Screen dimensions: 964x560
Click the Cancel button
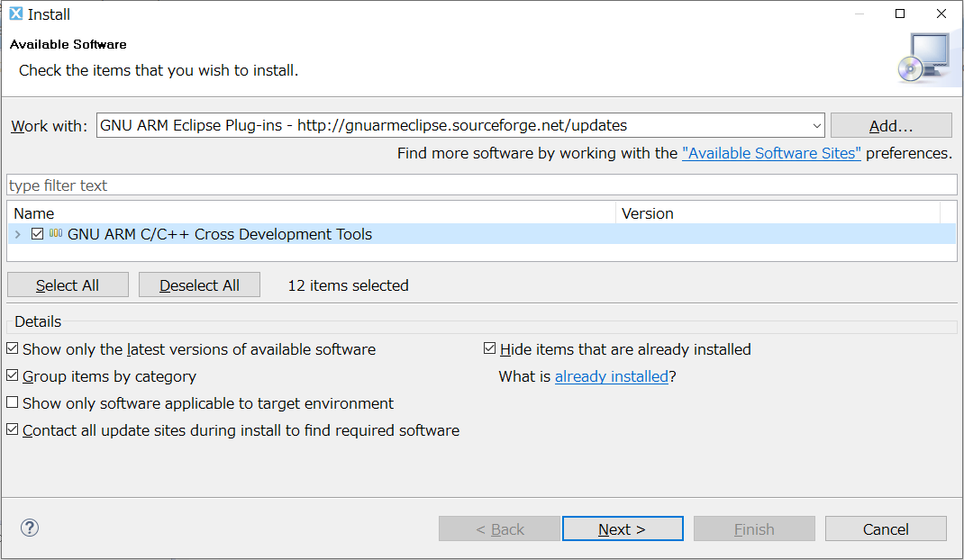point(886,528)
